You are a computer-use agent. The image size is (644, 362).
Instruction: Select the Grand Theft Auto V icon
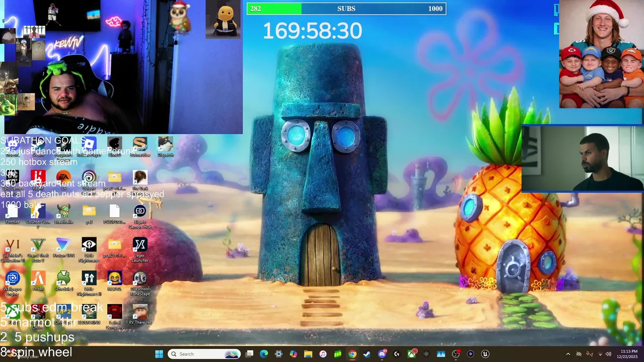(x=38, y=250)
